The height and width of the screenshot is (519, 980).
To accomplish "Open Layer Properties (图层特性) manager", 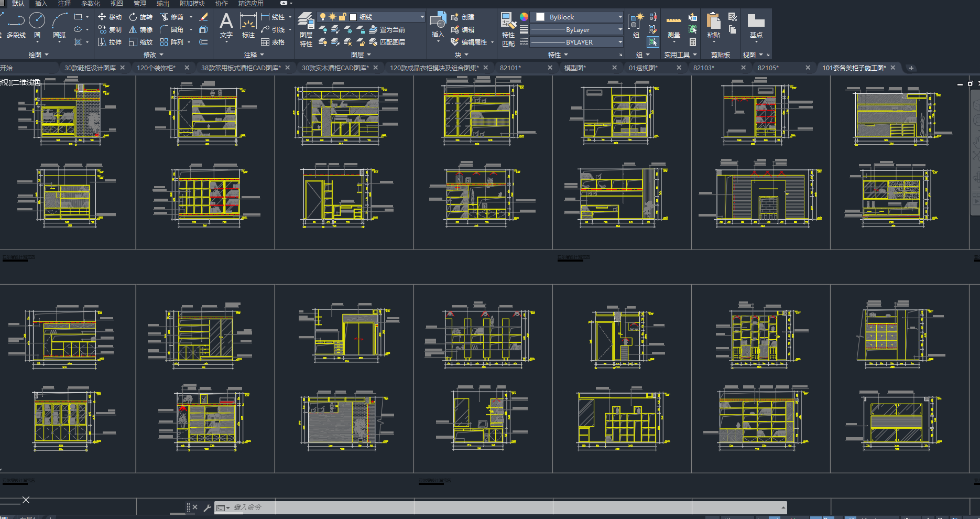I will [x=306, y=29].
